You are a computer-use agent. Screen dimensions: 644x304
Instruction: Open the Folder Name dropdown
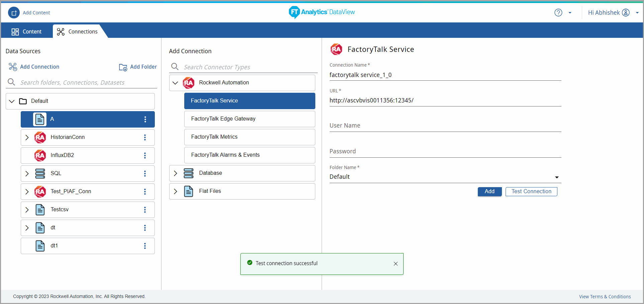(556, 177)
